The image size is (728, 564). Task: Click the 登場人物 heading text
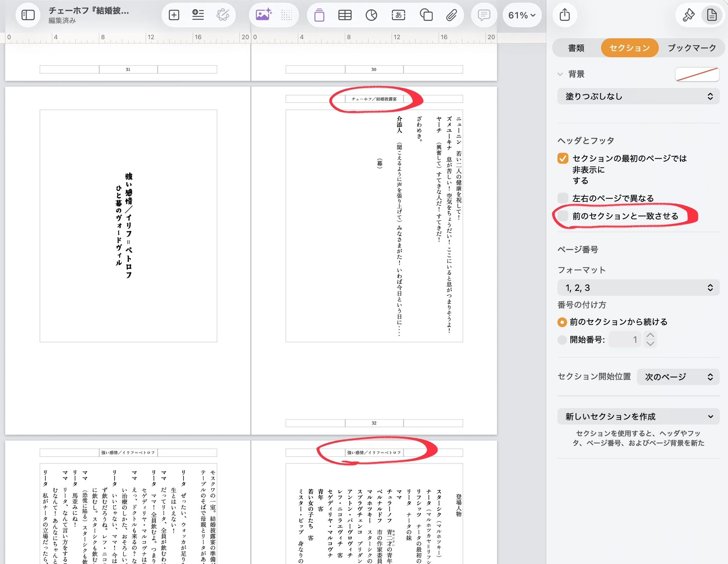click(x=459, y=505)
